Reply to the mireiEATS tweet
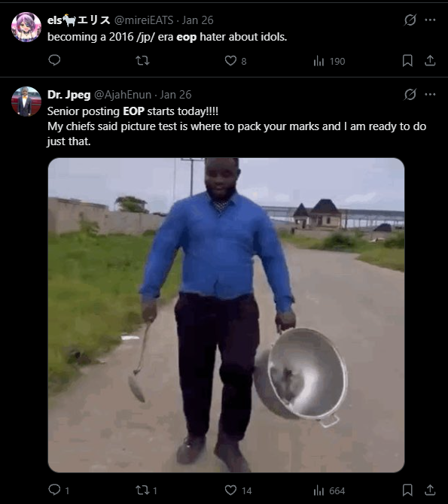Image resolution: width=448 pixels, height=504 pixels. point(54,60)
